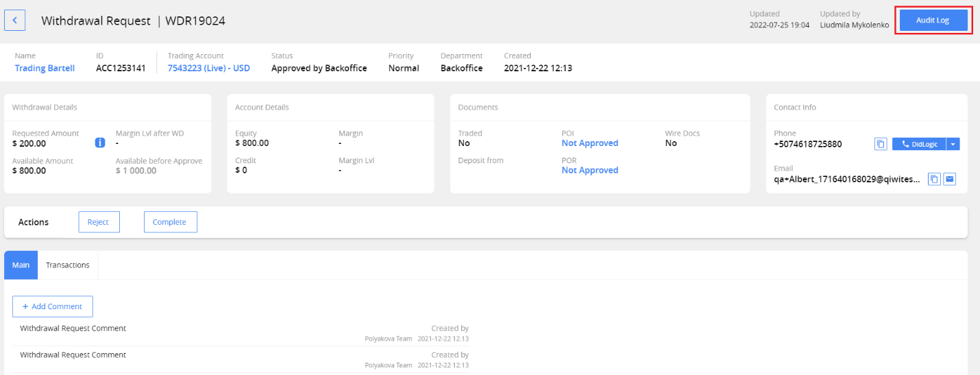The width and height of the screenshot is (980, 375).
Task: Open the Audit Log
Action: [x=933, y=21]
